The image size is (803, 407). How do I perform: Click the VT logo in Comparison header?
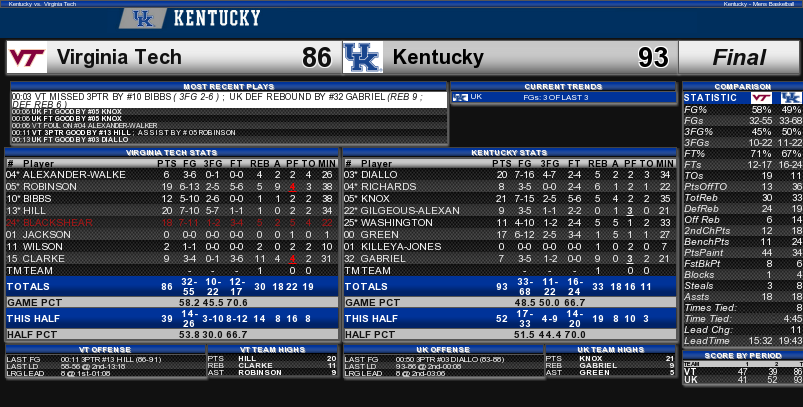tap(761, 98)
